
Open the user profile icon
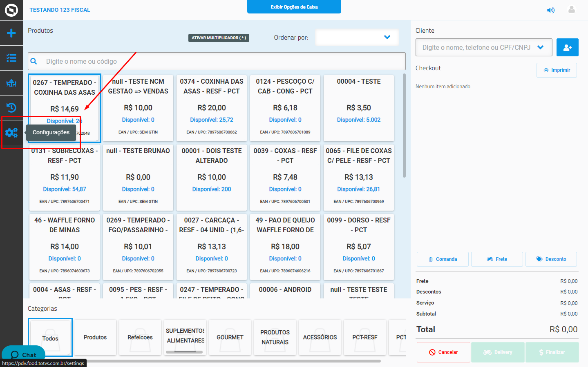tap(571, 10)
